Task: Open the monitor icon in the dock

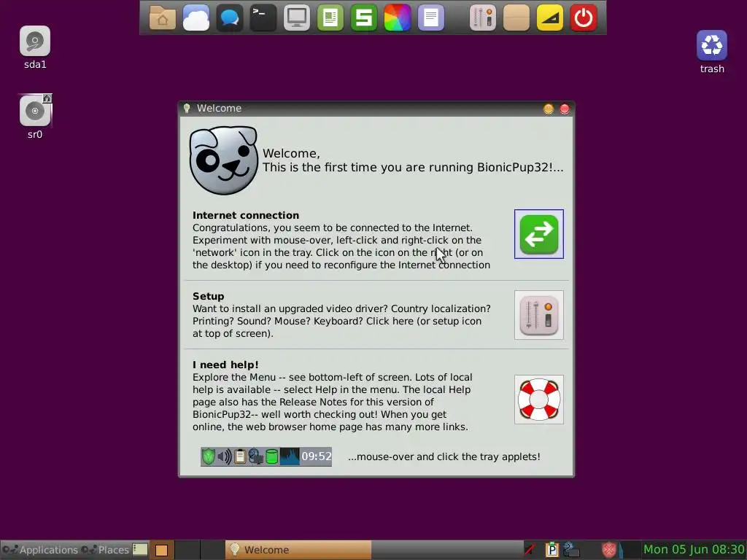Action: [x=297, y=18]
